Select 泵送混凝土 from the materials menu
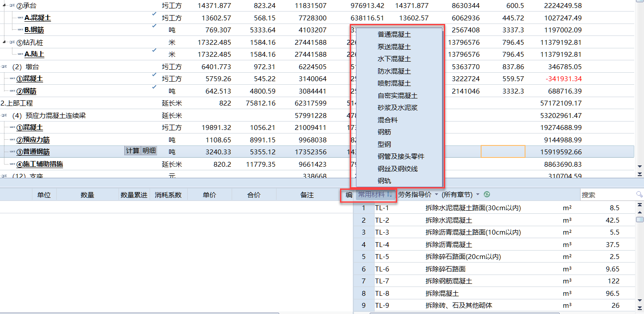 pos(394,47)
